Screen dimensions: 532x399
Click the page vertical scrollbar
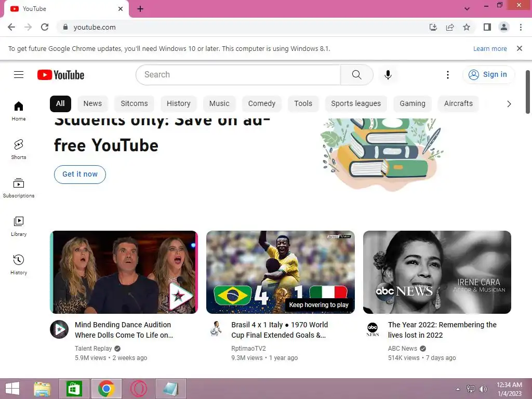coord(528,92)
